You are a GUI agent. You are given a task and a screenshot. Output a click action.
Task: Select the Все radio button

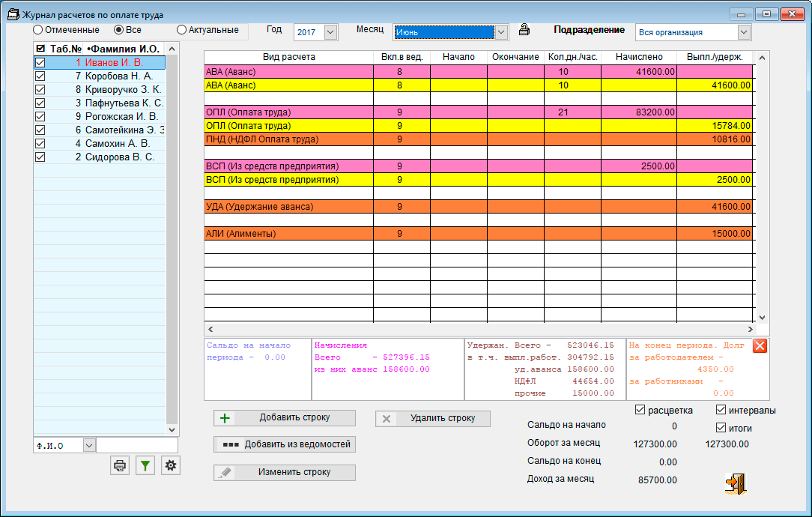tap(118, 30)
